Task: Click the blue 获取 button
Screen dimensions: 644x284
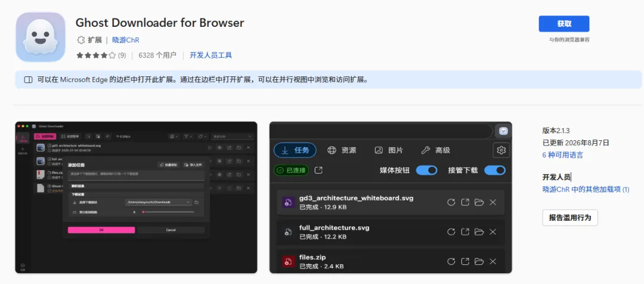Action: click(x=564, y=24)
